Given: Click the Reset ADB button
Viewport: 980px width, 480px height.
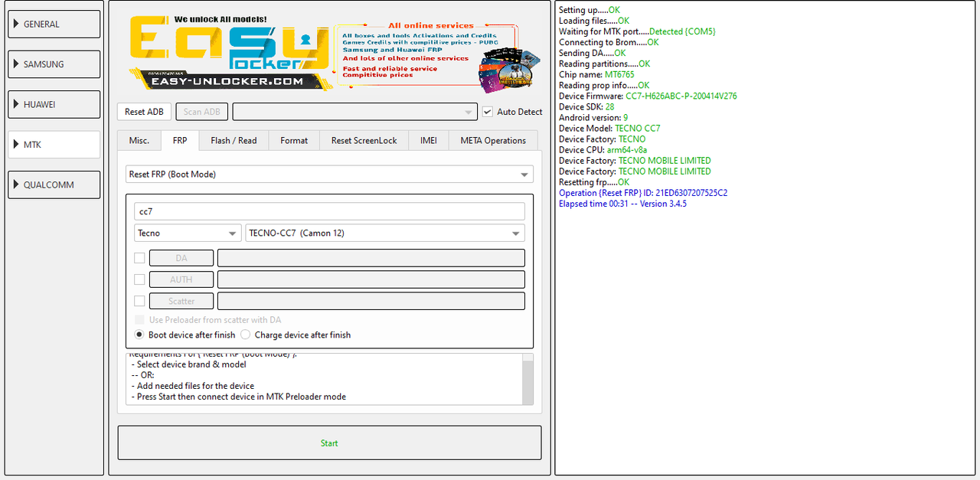Looking at the screenshot, I should 144,112.
